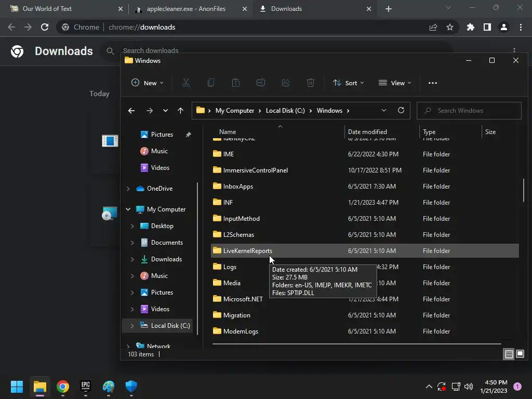The image size is (532, 399).
Task: Click the Delete trash icon in Explorer
Action: 311,83
